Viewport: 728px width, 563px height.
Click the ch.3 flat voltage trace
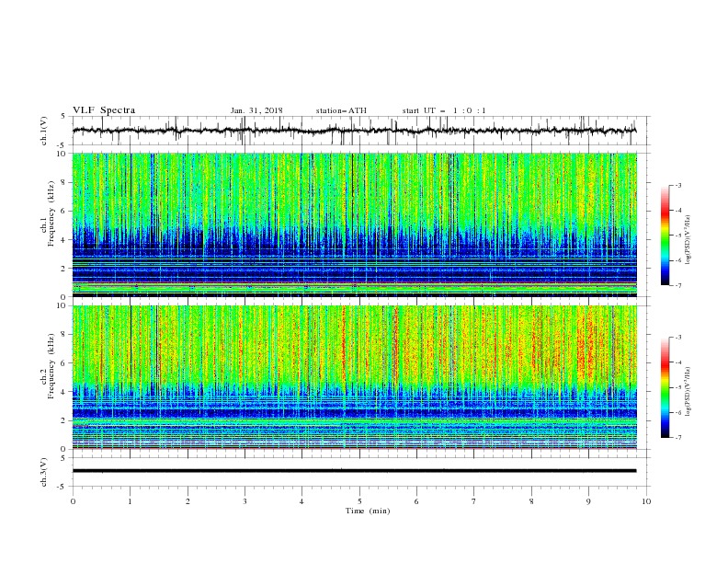[355, 471]
